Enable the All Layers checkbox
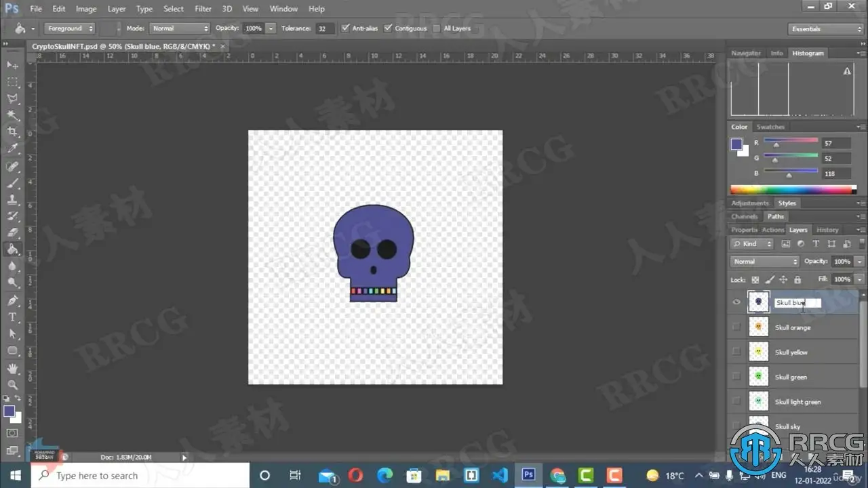This screenshot has height=488, width=868. 436,28
